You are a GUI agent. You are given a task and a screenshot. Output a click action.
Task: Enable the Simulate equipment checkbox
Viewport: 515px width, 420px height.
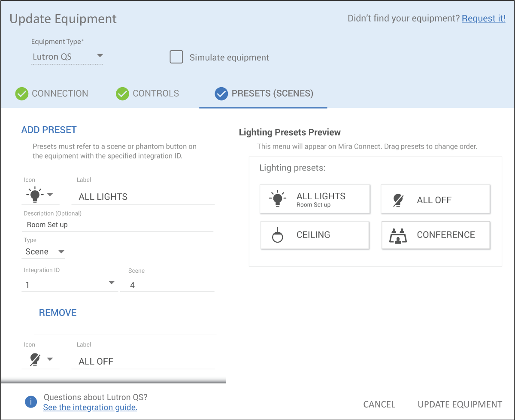(176, 57)
